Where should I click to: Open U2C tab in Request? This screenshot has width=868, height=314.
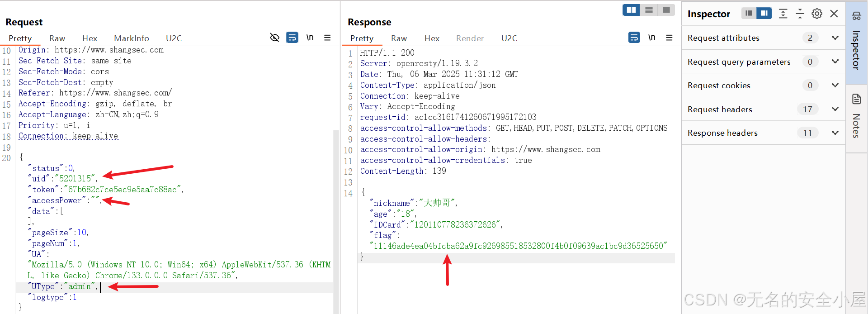174,38
